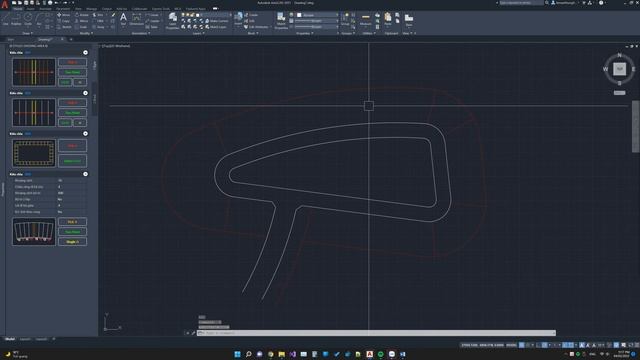Switch to the Express Tools ribbon tab
The height and width of the screenshot is (360, 640).
(x=161, y=9)
